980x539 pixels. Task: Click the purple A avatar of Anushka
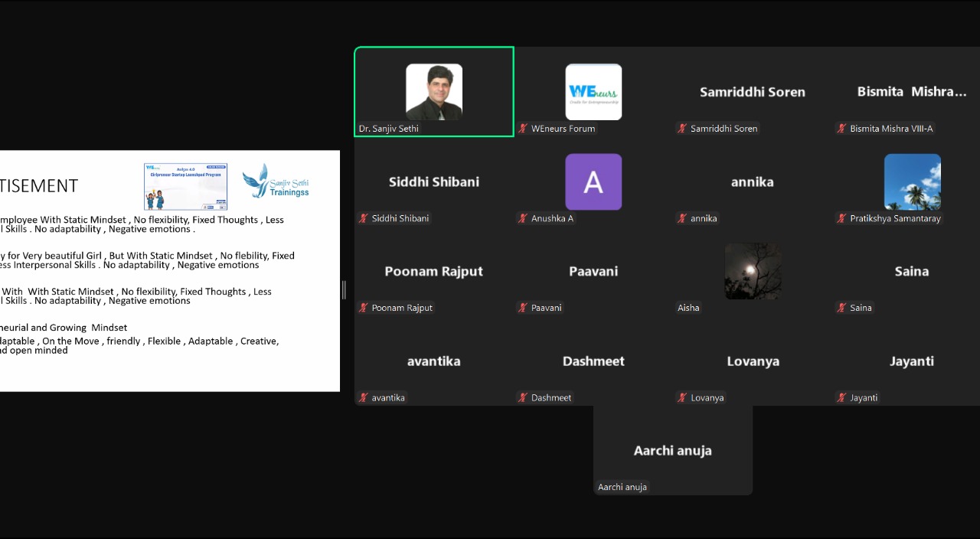point(593,181)
